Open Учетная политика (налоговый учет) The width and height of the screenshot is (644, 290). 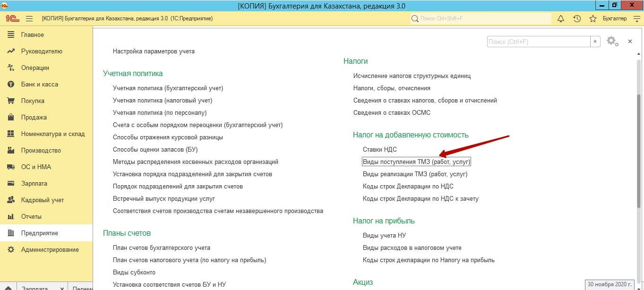(x=162, y=100)
